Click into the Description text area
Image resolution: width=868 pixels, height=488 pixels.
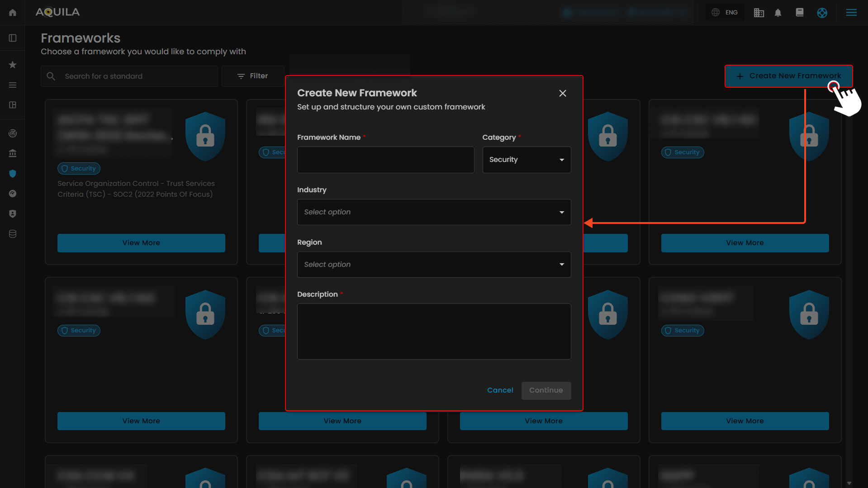(x=433, y=332)
